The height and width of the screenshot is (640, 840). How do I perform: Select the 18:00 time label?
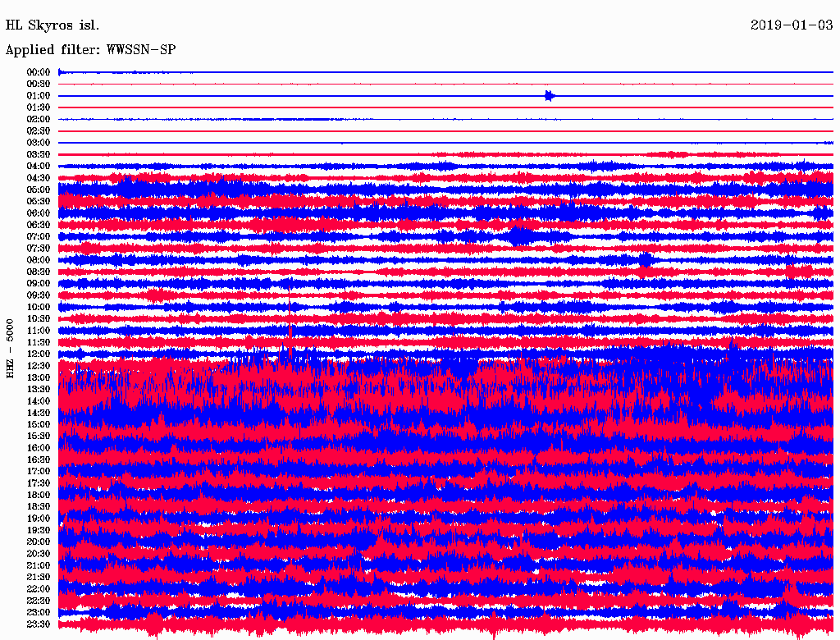(x=39, y=495)
